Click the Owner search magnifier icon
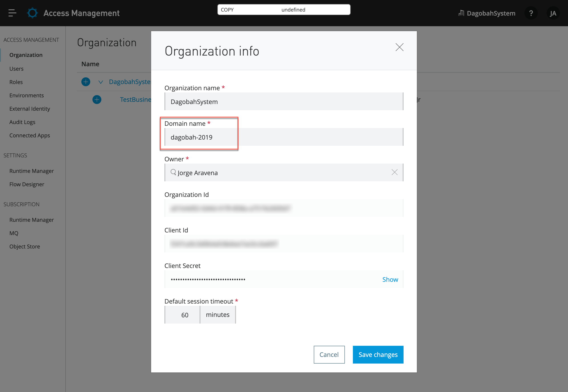 coord(173,172)
